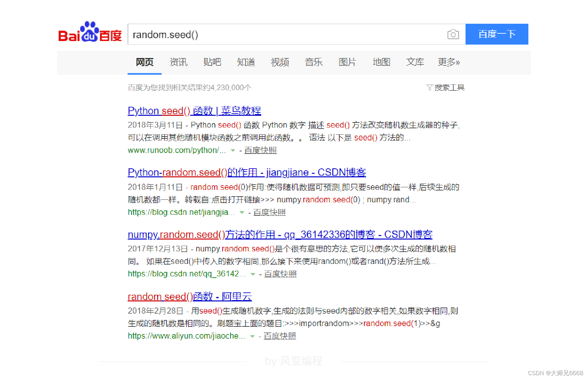This screenshot has width=588, height=379.
Task: Expand dropdown arrow beside runoob.com URL
Action: coord(233,150)
